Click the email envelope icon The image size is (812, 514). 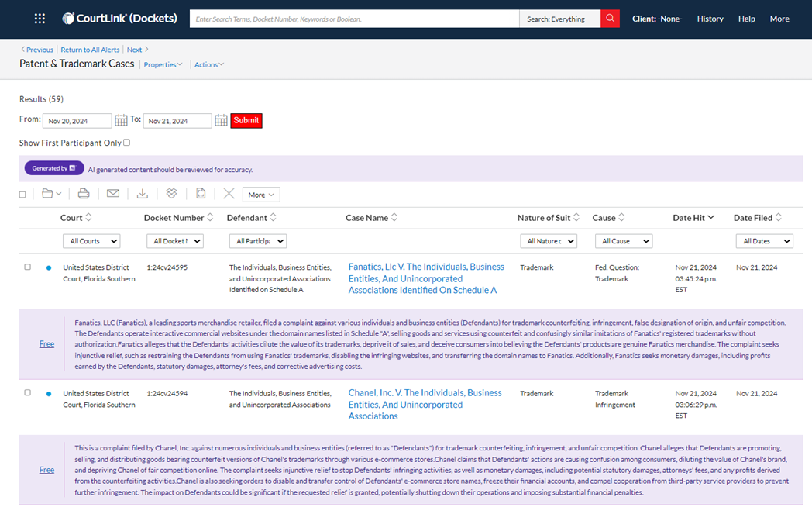tap(113, 193)
